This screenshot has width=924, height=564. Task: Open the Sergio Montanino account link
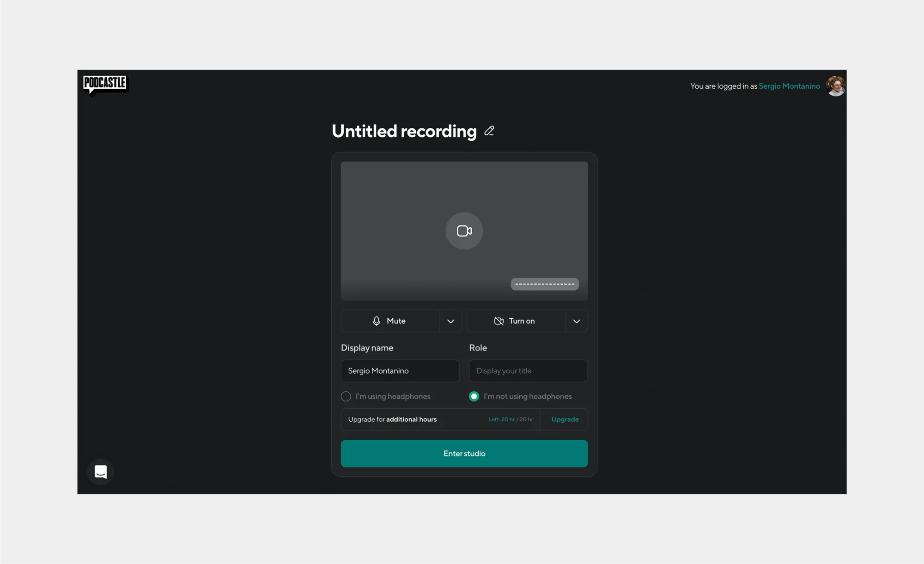pyautogui.click(x=789, y=86)
